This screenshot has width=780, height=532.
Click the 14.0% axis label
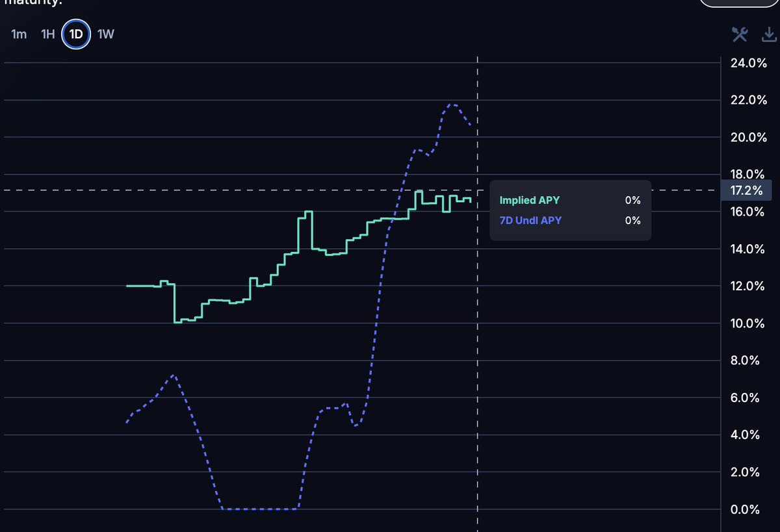click(749, 249)
